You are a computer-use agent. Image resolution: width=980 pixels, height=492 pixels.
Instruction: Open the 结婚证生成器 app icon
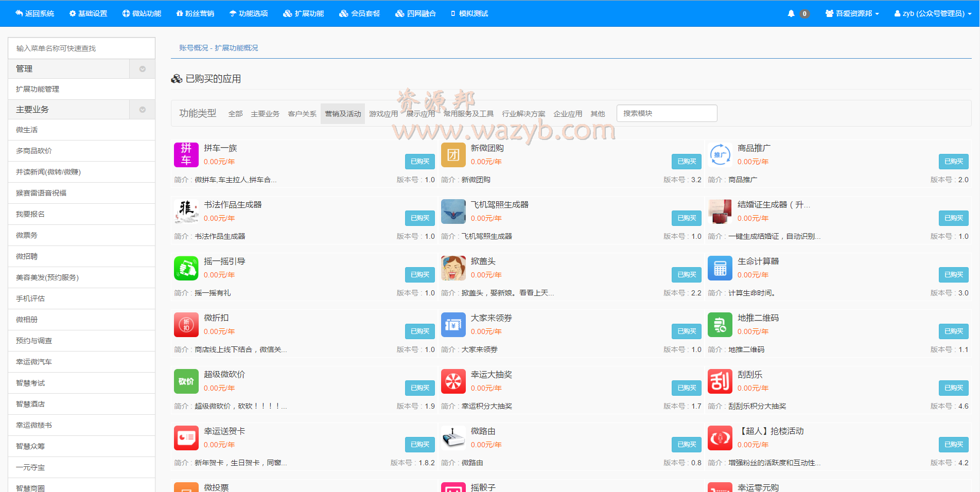720,212
